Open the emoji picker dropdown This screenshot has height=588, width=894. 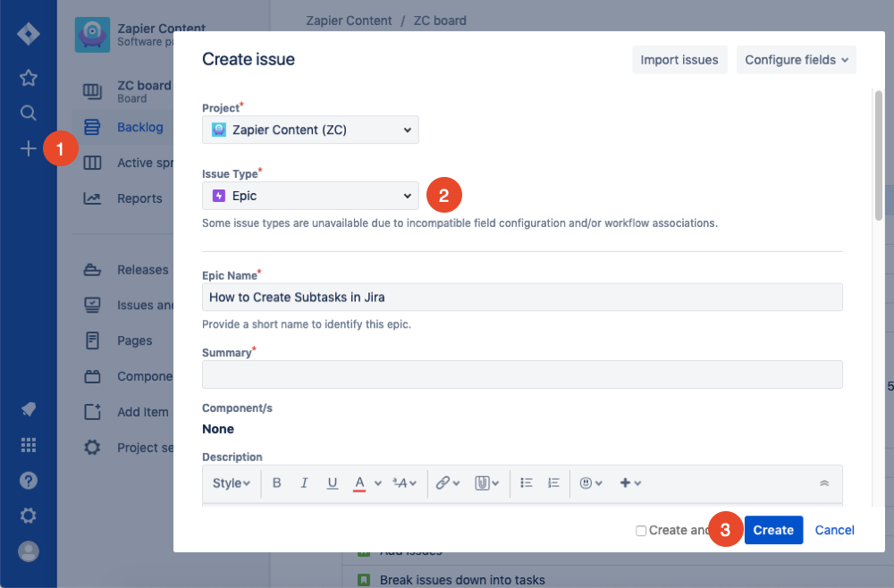pos(591,483)
